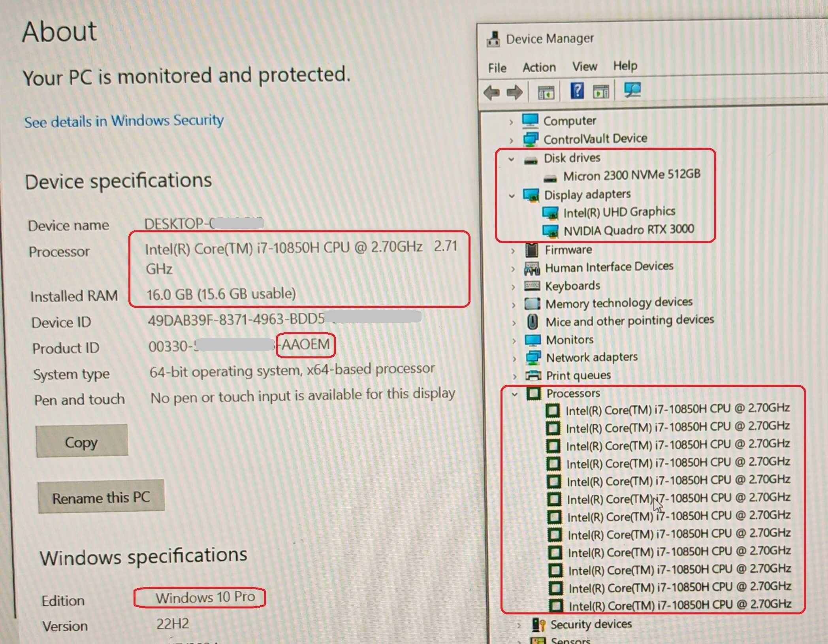Click the Network adapters category icon
The image size is (828, 644).
(x=533, y=358)
